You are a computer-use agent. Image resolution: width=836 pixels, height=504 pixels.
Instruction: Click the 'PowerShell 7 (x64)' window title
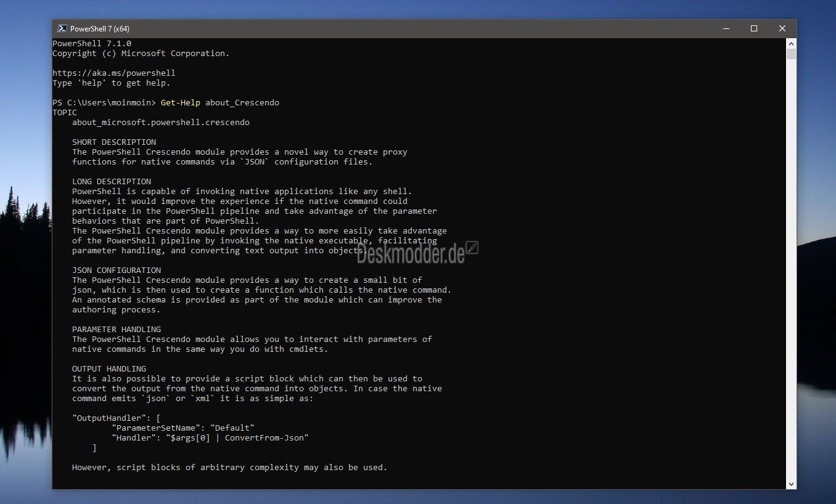pos(100,28)
